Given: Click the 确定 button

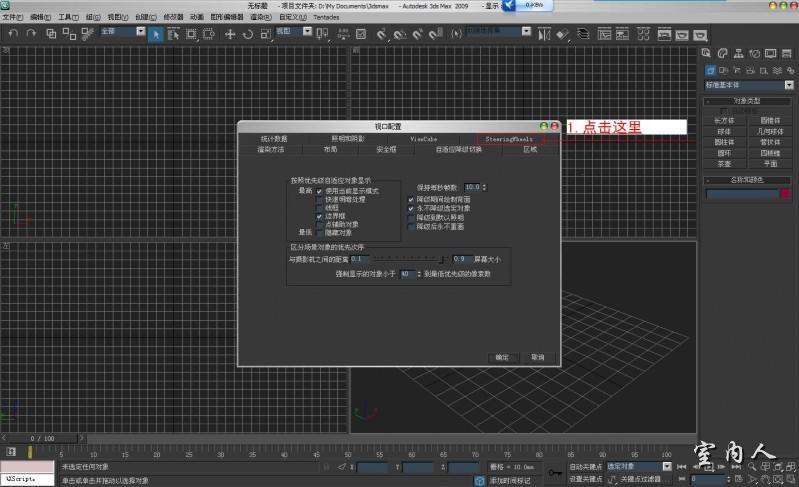Looking at the screenshot, I should [502, 357].
